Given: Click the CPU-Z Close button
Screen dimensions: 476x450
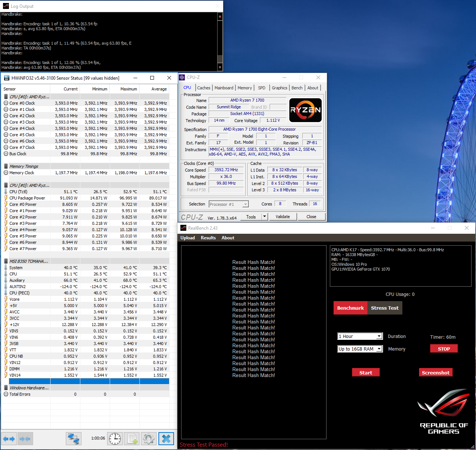Looking at the screenshot, I should tap(312, 217).
